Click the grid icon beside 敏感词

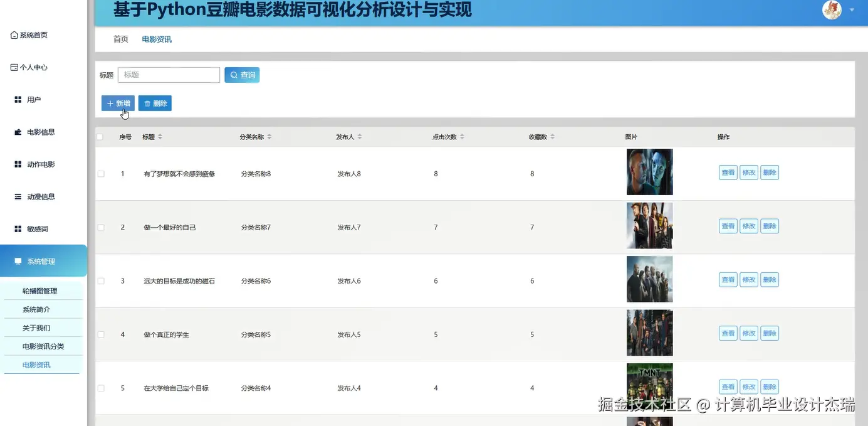coord(18,229)
